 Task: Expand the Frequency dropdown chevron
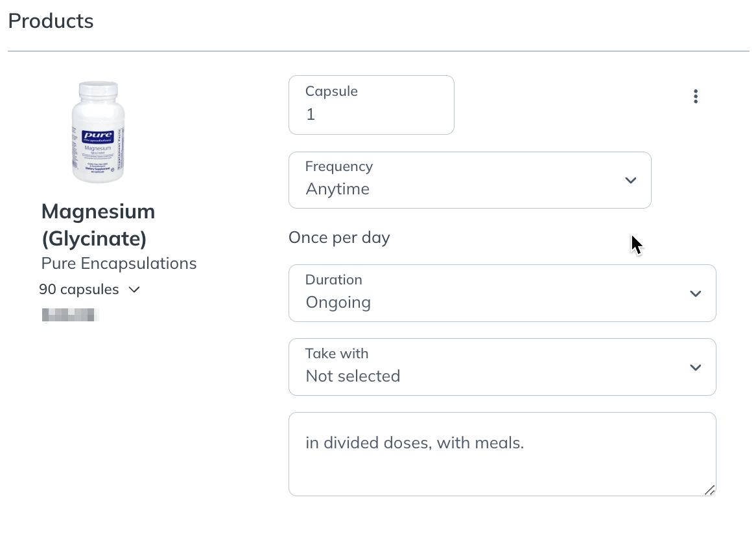click(630, 180)
